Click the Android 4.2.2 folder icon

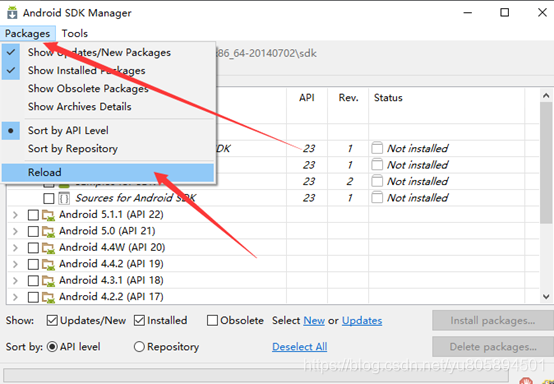point(49,297)
